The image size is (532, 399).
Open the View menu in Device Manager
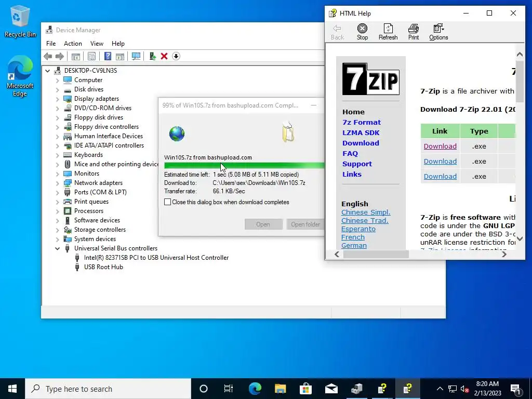[x=97, y=44]
